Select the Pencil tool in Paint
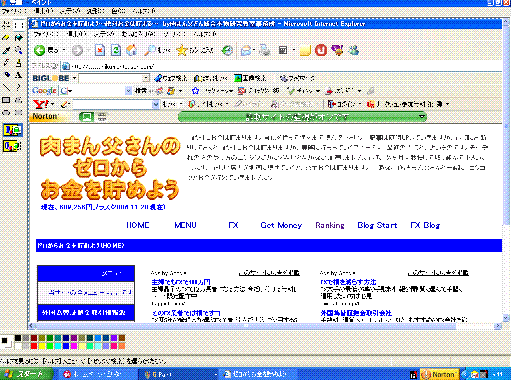The width and height of the screenshot is (512, 380). click(6, 62)
